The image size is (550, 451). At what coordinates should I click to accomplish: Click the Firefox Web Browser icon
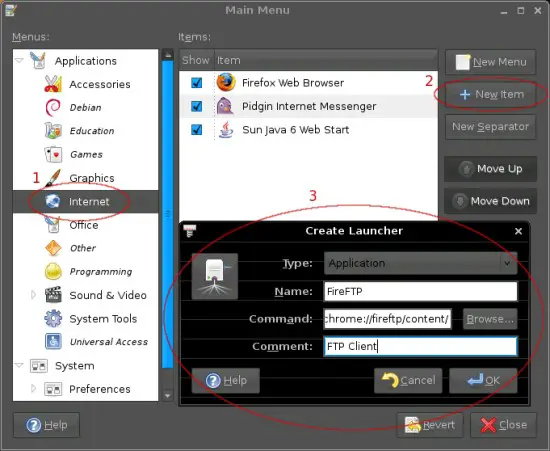[x=226, y=83]
